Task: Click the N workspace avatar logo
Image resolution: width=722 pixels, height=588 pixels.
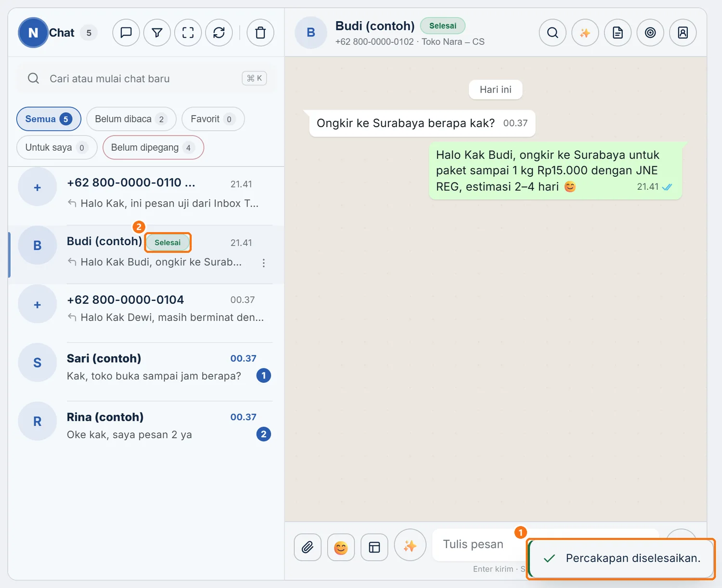Action: (x=33, y=33)
